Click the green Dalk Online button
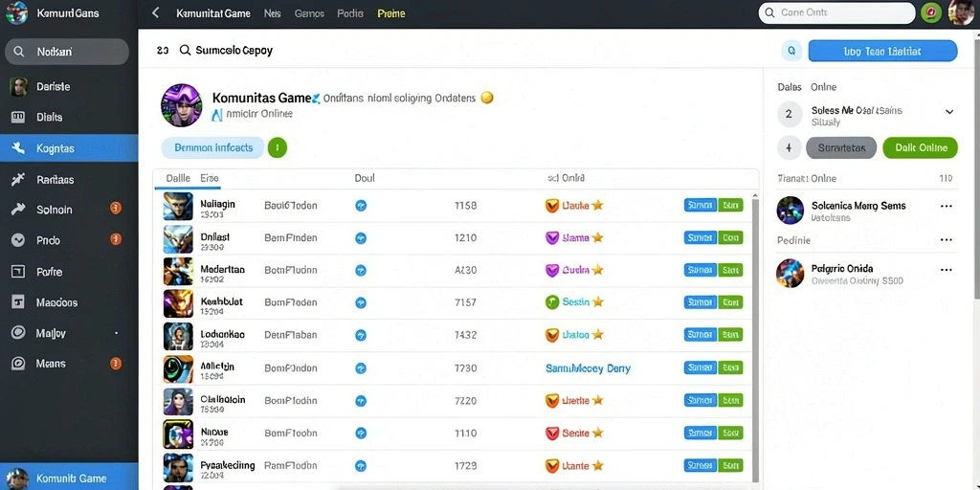The image size is (980, 490). [920, 148]
